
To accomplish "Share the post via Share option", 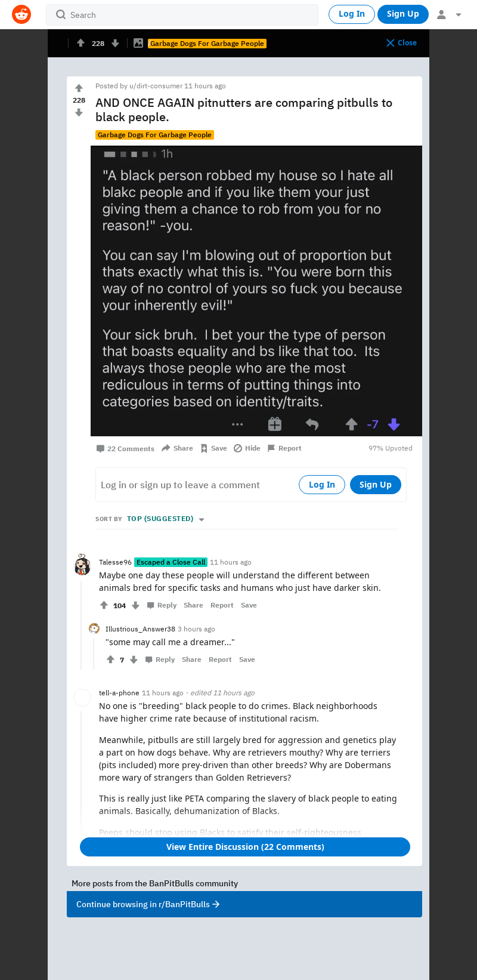I will click(177, 448).
